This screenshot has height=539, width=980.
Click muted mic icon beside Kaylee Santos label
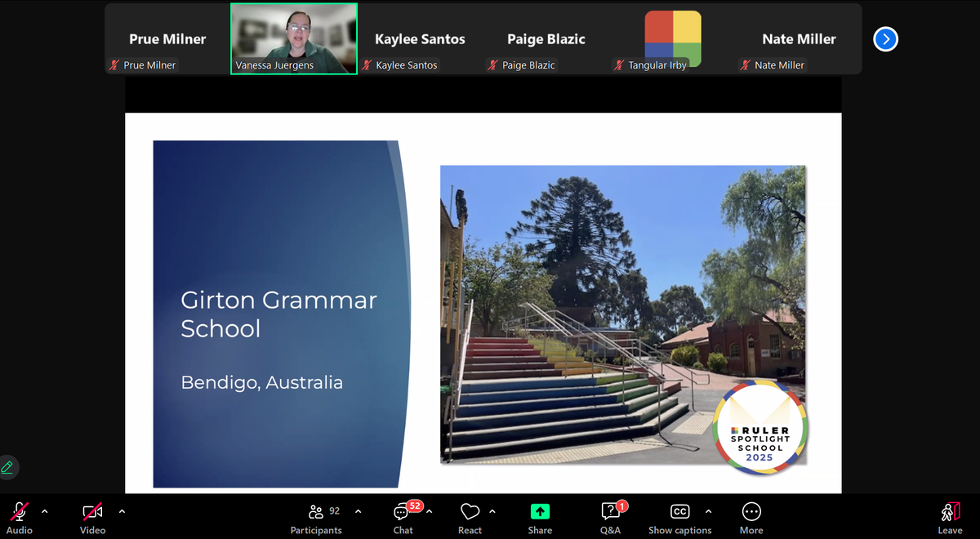[x=367, y=65]
